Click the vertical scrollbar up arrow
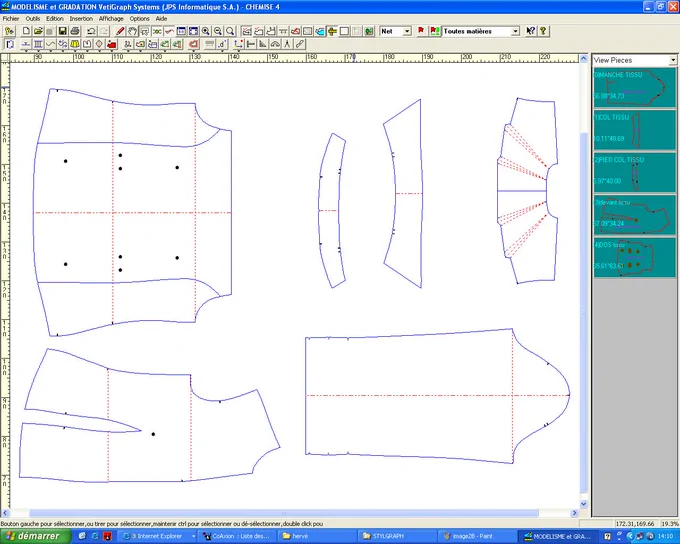 pos(583,59)
